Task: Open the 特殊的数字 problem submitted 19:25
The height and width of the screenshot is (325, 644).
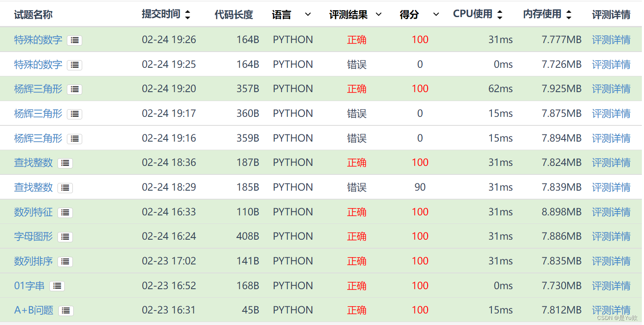Action: (38, 64)
